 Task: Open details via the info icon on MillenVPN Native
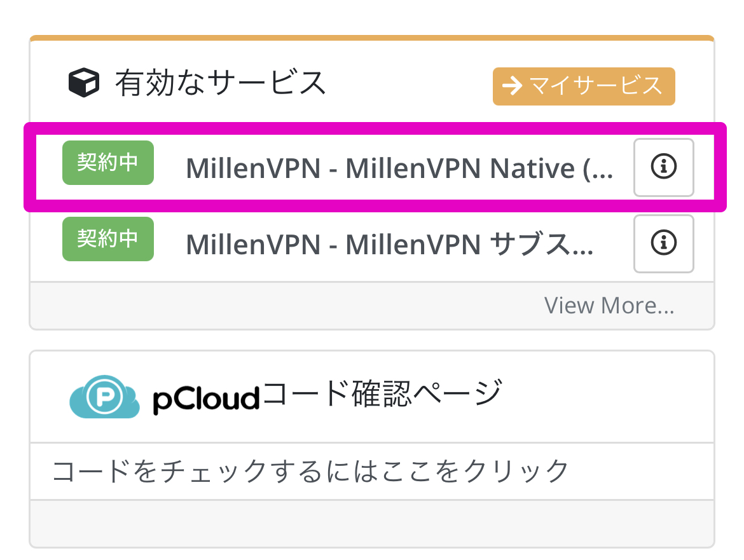[663, 167]
